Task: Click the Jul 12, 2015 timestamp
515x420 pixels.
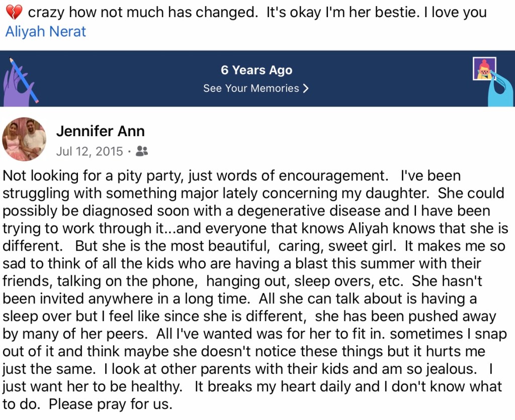Action: coord(90,151)
